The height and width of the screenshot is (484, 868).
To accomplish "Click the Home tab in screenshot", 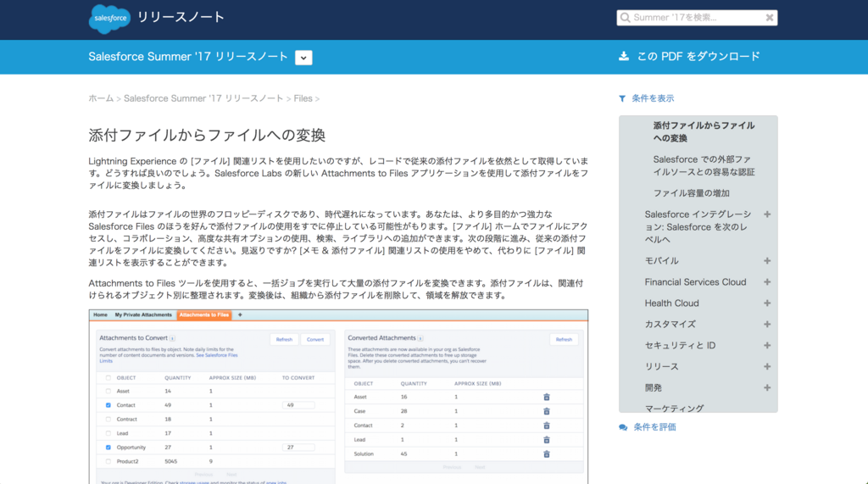I will (100, 314).
